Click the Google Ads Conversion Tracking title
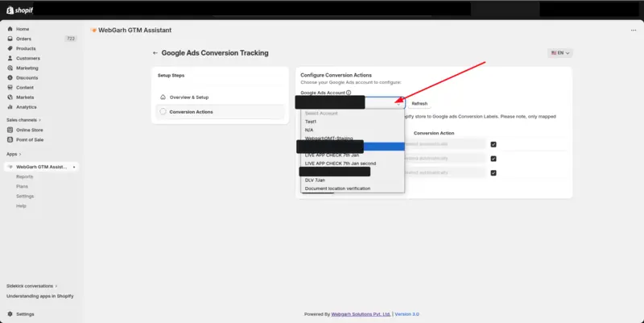 click(215, 53)
